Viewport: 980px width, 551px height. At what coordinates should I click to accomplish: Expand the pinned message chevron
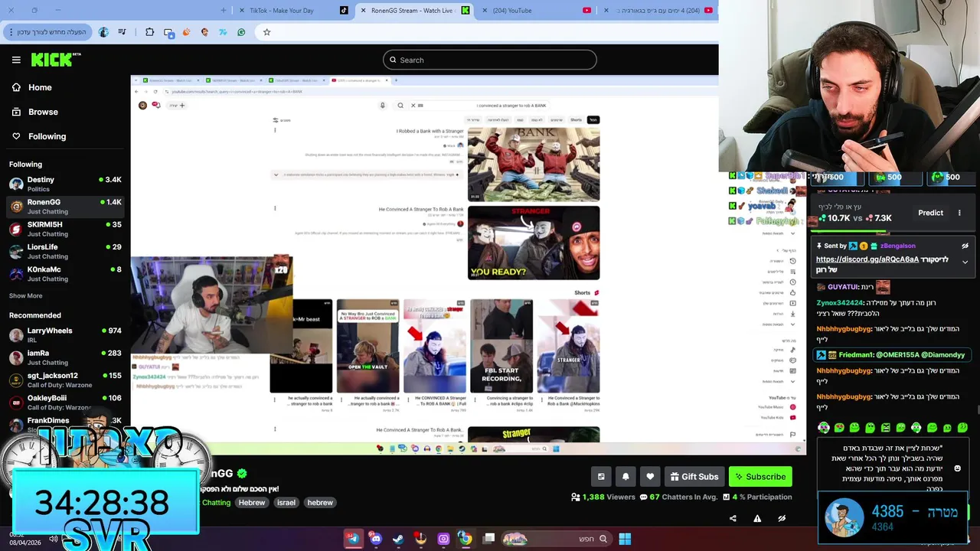965,262
